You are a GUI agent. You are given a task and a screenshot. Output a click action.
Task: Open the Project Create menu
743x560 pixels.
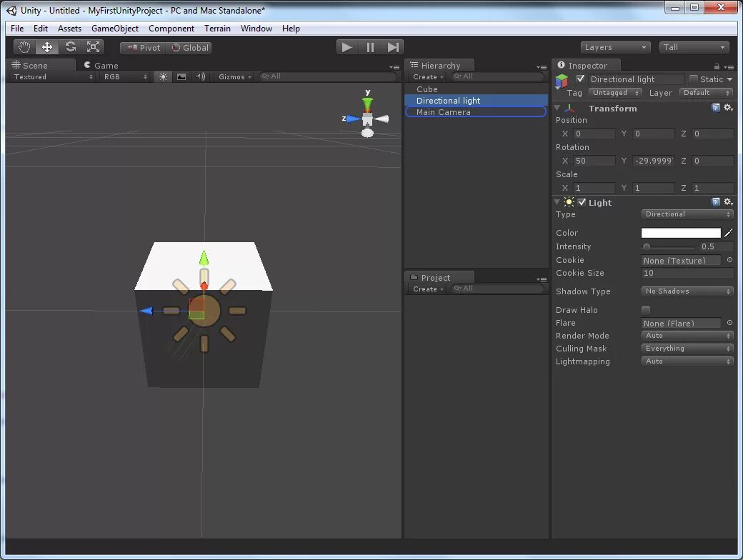tap(427, 289)
